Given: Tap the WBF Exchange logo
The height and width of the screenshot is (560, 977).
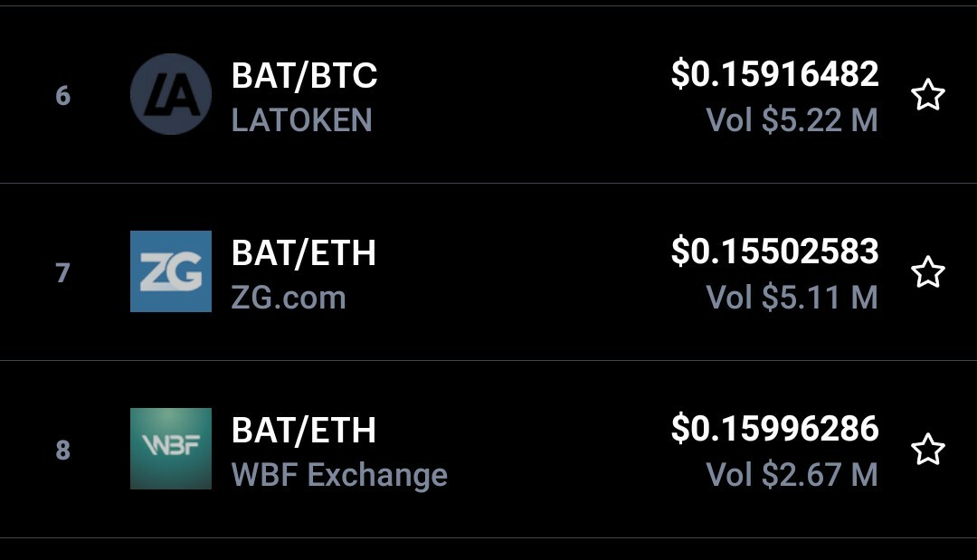Looking at the screenshot, I should point(171,449).
